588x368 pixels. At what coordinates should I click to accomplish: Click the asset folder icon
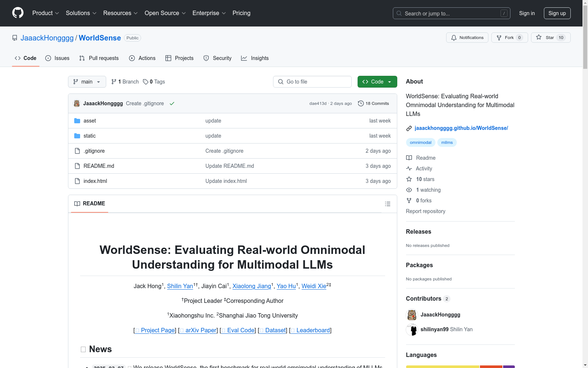click(x=77, y=121)
